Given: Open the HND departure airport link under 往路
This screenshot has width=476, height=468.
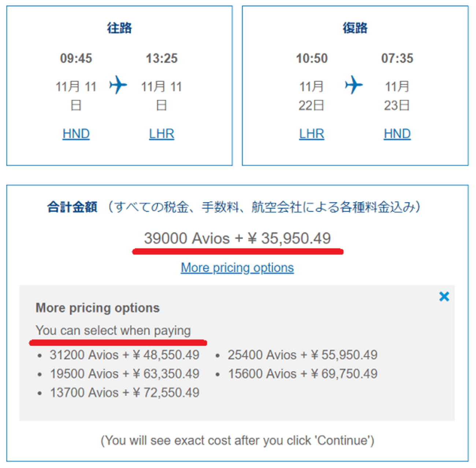Looking at the screenshot, I should 76,134.
